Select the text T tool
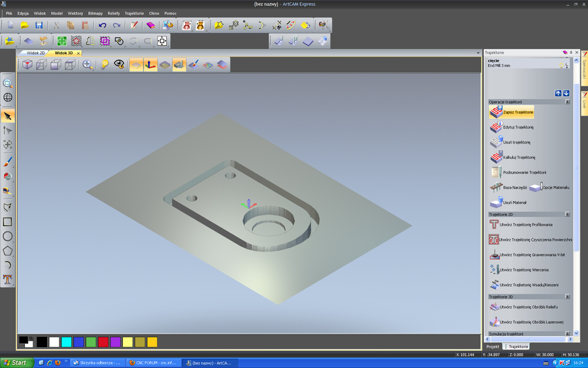The width and height of the screenshot is (588, 368). tap(8, 279)
